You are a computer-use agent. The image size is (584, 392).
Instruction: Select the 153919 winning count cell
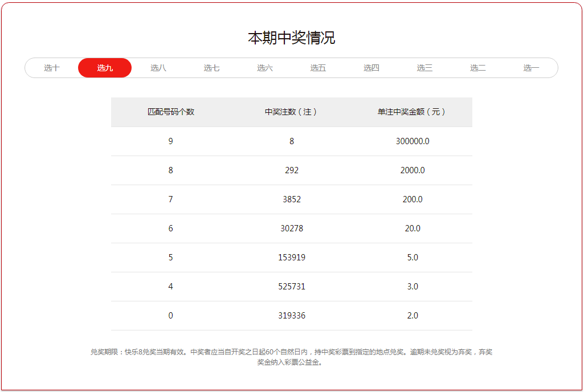(x=292, y=258)
